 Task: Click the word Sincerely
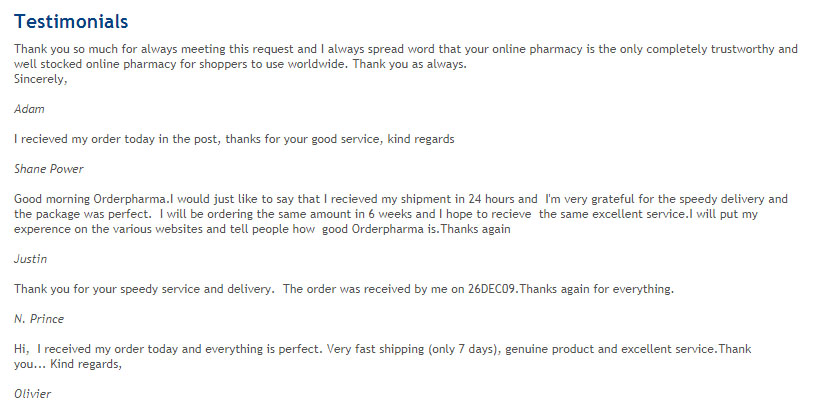pyautogui.click(x=40, y=79)
